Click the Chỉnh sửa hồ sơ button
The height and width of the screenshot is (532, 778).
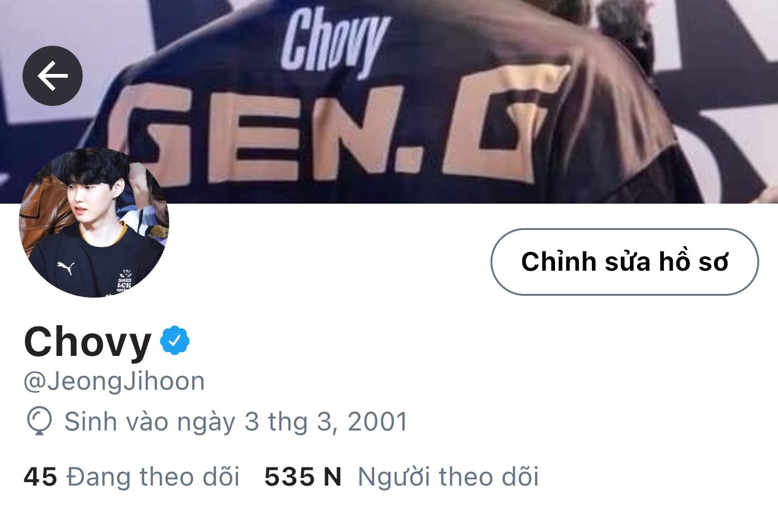point(625,262)
